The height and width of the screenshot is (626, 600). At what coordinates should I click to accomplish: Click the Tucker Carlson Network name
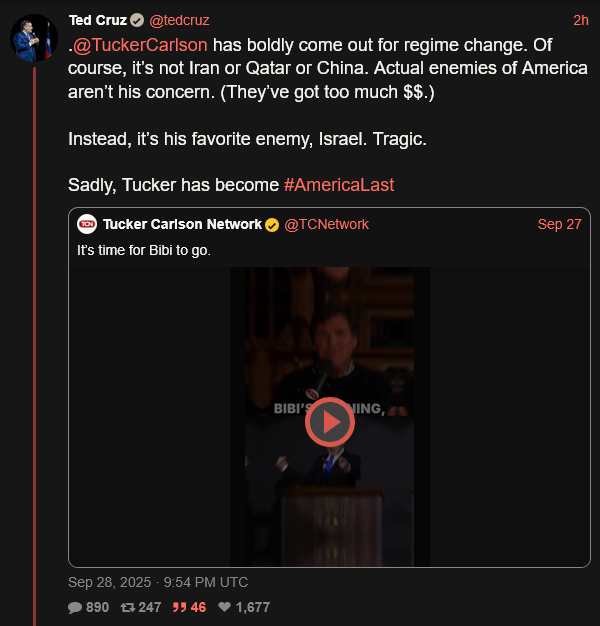coord(182,224)
